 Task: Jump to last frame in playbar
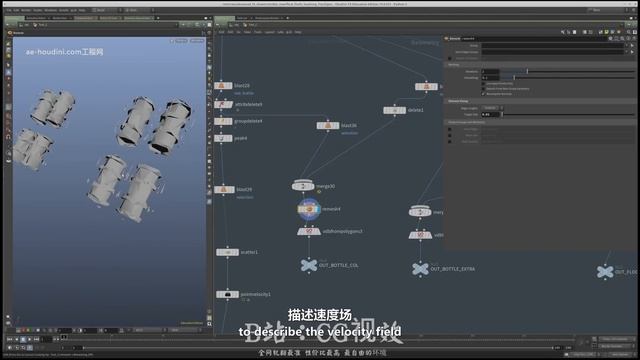tap(36, 339)
